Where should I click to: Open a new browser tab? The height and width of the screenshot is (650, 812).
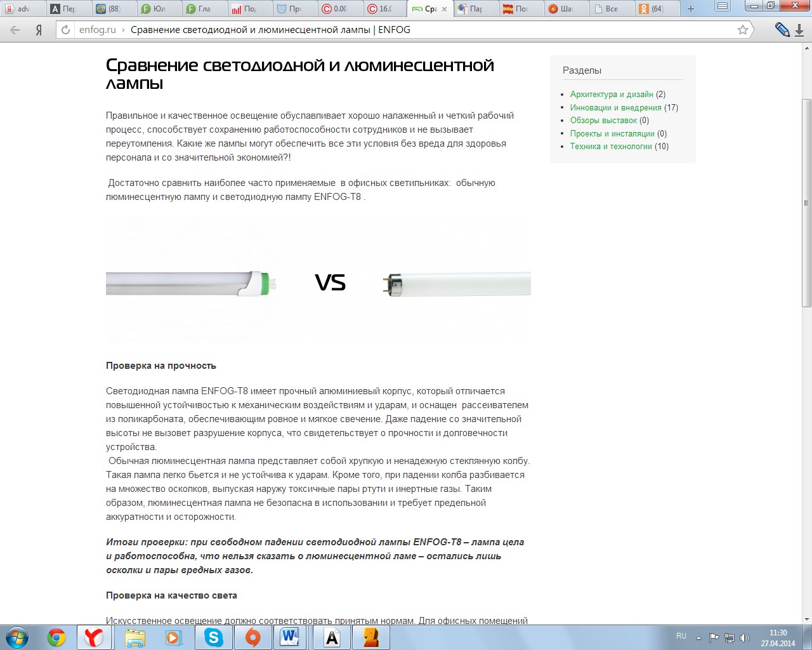click(691, 9)
